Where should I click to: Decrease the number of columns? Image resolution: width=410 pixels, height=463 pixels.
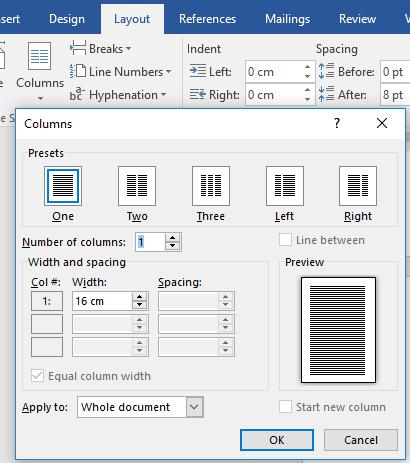(x=172, y=246)
